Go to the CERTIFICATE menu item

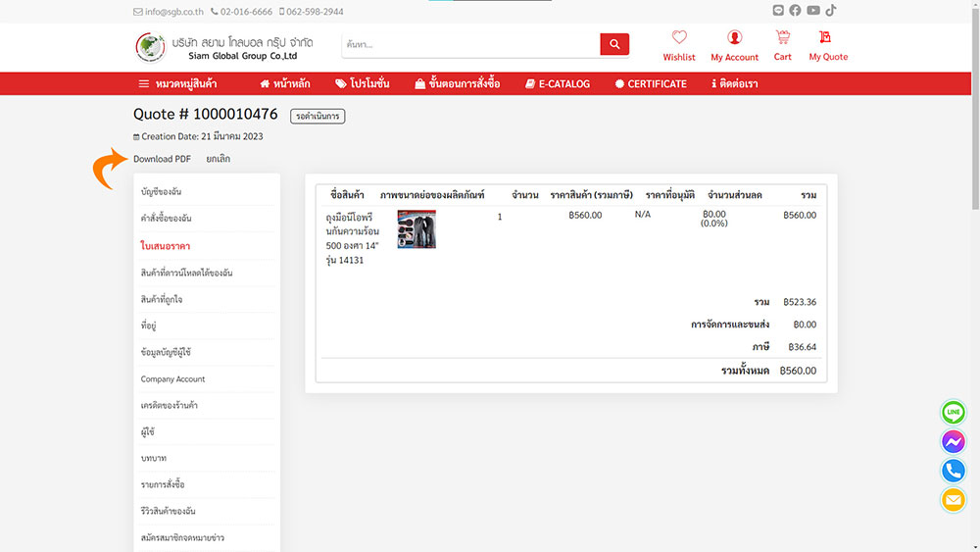(x=651, y=84)
